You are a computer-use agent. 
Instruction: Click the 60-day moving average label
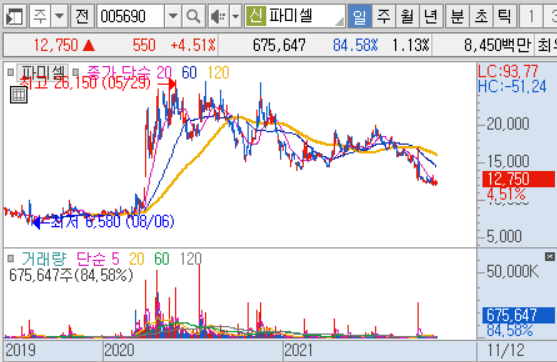189,72
